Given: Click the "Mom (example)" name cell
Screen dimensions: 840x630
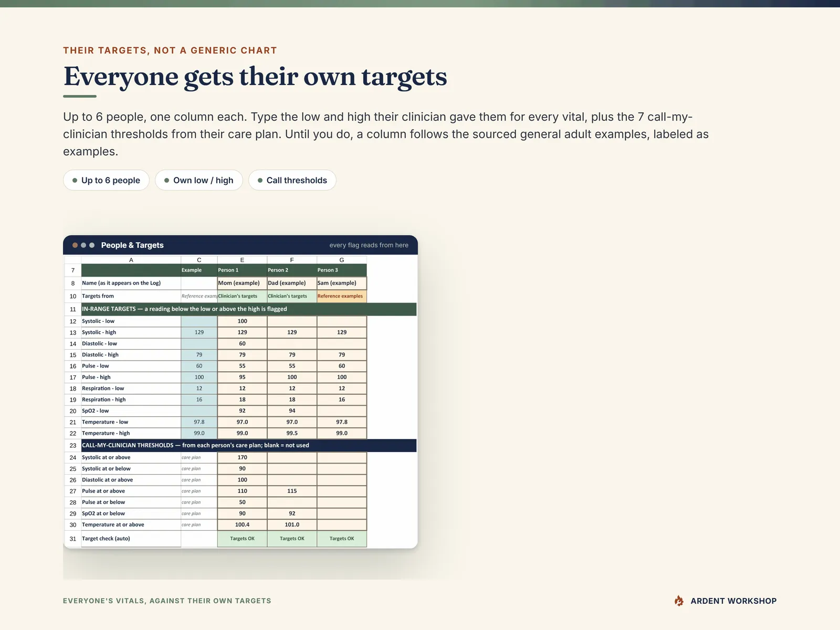Looking at the screenshot, I should (242, 283).
